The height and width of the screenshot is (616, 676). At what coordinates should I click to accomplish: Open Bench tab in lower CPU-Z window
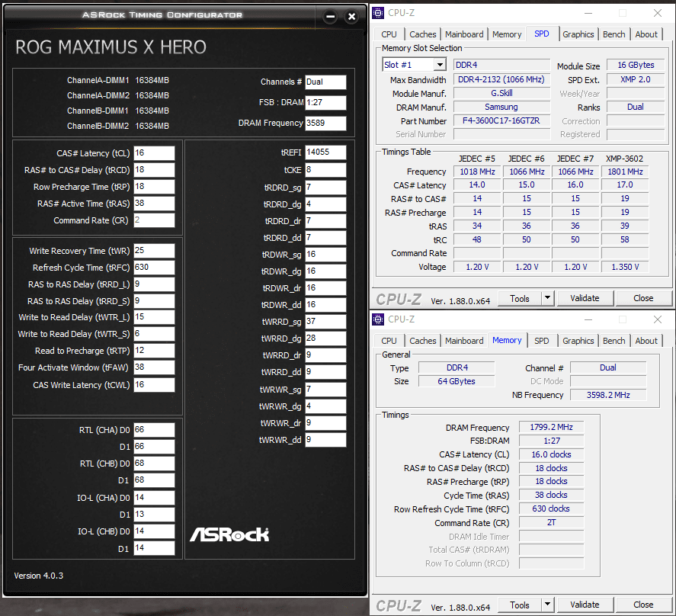point(614,340)
